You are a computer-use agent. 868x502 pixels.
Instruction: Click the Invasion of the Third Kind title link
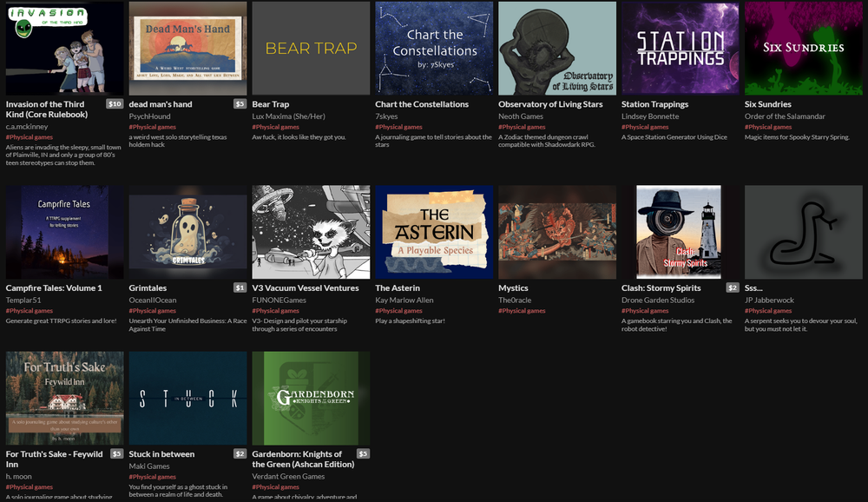(x=47, y=109)
